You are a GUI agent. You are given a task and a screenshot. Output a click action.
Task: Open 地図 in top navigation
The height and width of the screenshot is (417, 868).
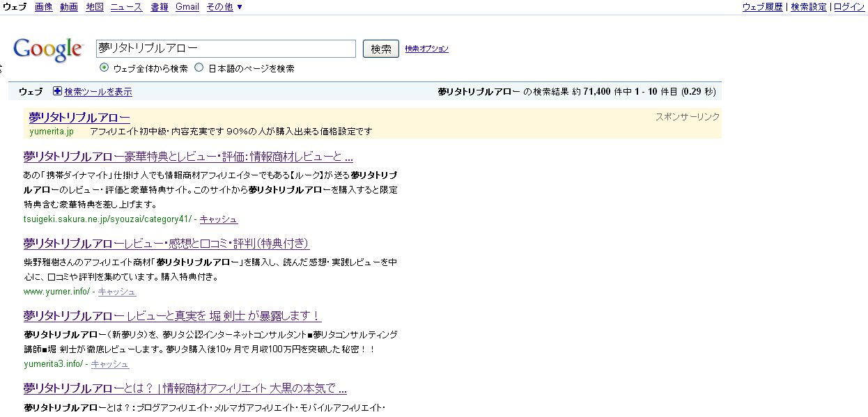(95, 7)
